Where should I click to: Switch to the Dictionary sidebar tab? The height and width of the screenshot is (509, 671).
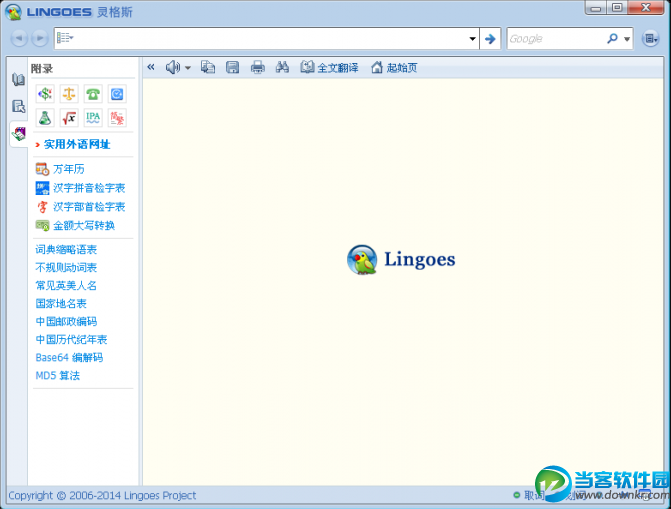click(x=18, y=79)
